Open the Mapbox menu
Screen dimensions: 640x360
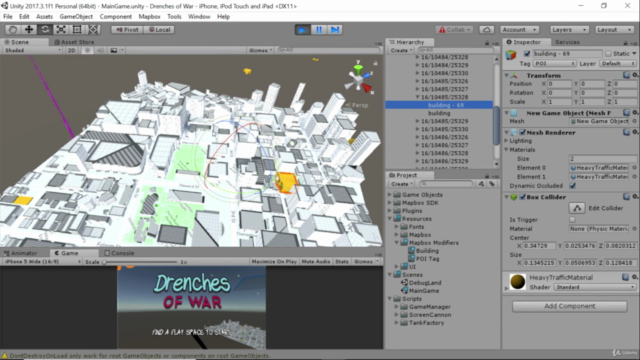(149, 17)
